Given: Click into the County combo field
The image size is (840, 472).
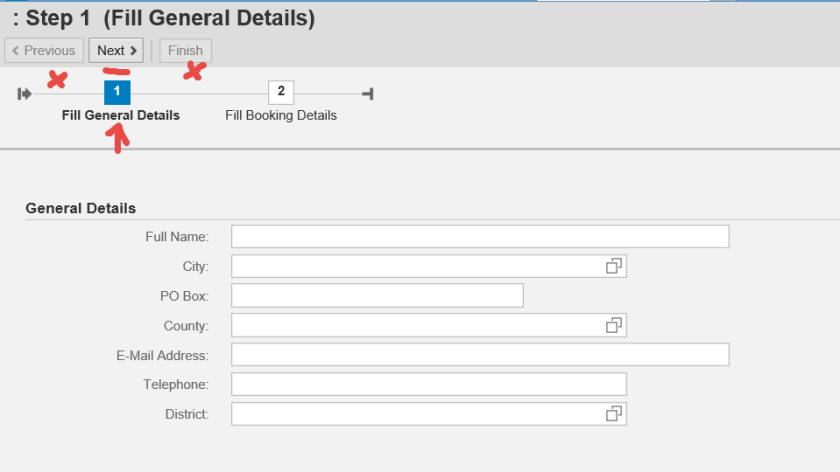Looking at the screenshot, I should click(415, 325).
